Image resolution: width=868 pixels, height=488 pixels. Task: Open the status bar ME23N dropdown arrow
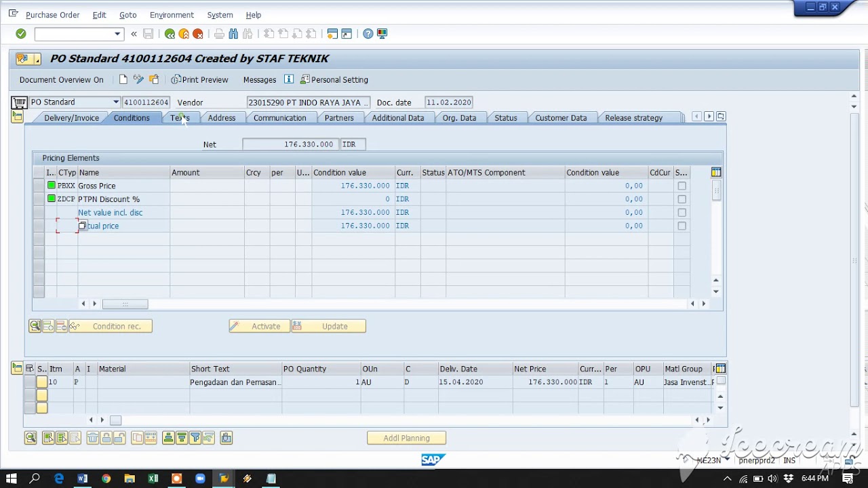726,460
